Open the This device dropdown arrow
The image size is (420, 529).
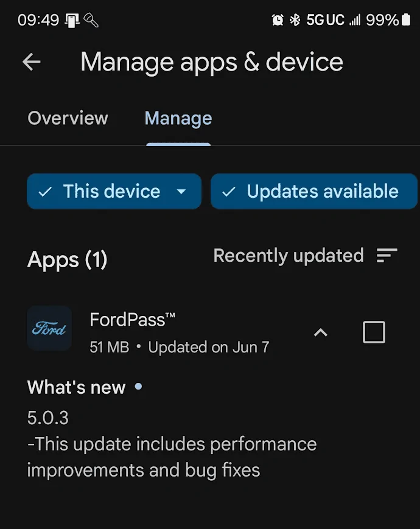pos(181,192)
